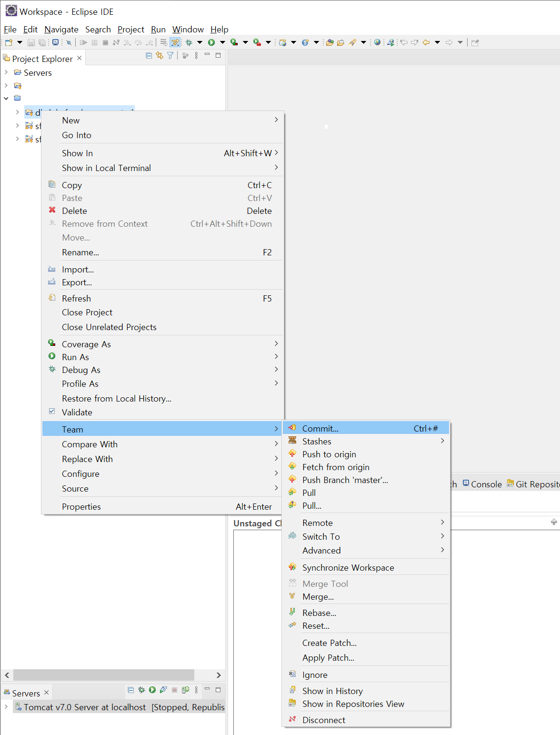Click the green Run button in main toolbar
560x735 pixels.
[211, 42]
